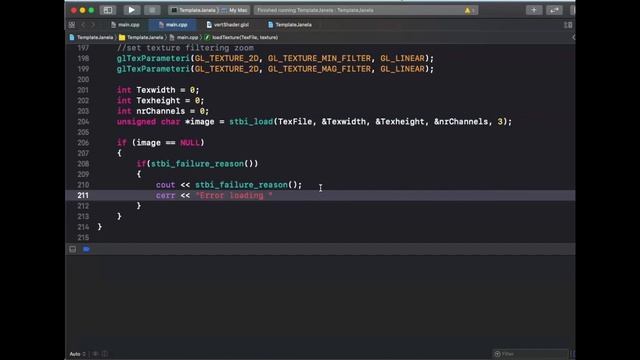The height and width of the screenshot is (360, 640).
Task: Click the code review arrows button
Action: coord(554,10)
